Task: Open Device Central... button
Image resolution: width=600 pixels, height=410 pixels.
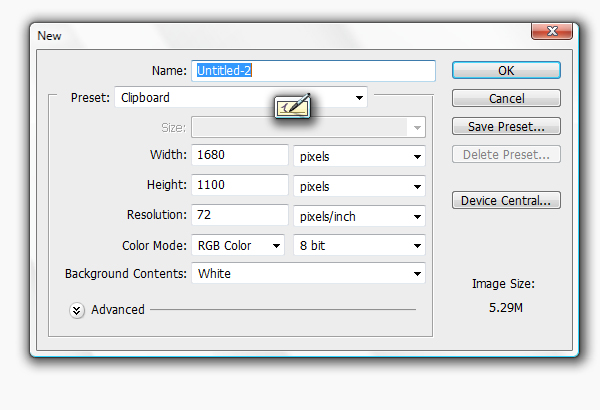Action: [506, 200]
